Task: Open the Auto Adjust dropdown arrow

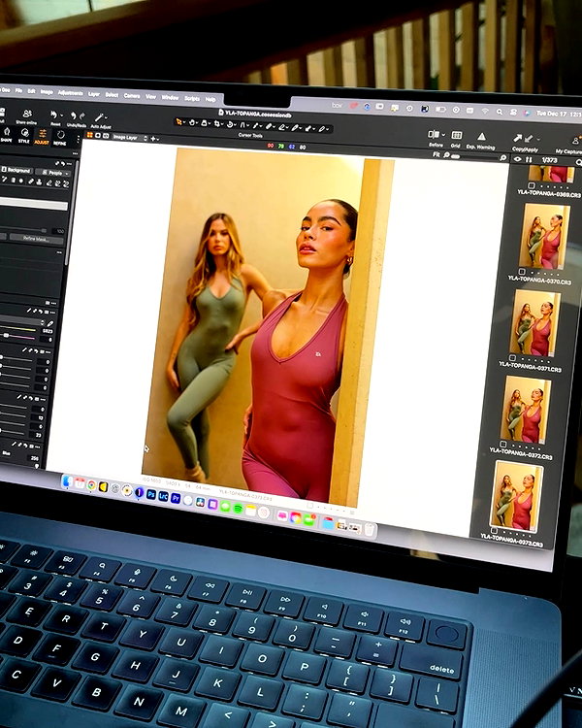Action: point(107,117)
